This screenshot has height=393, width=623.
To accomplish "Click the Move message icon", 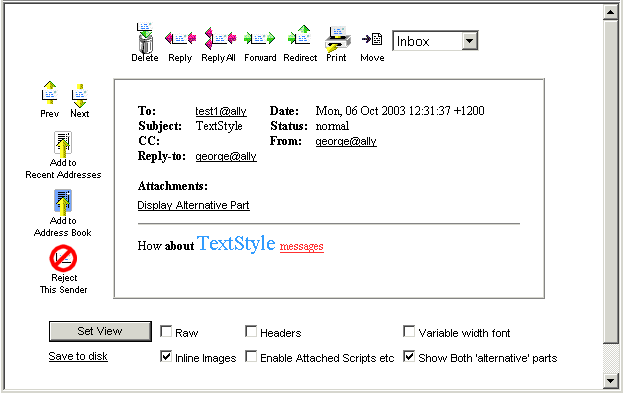I will (x=372, y=39).
